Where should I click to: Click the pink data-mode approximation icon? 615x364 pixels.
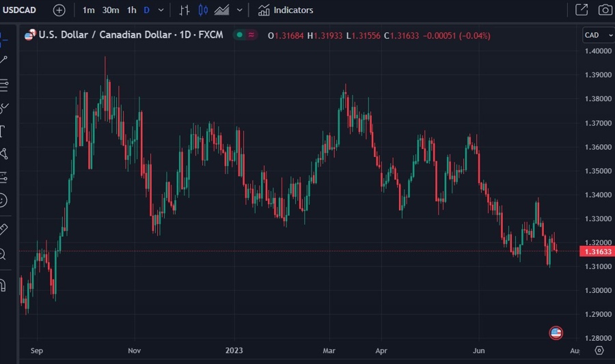(x=251, y=35)
